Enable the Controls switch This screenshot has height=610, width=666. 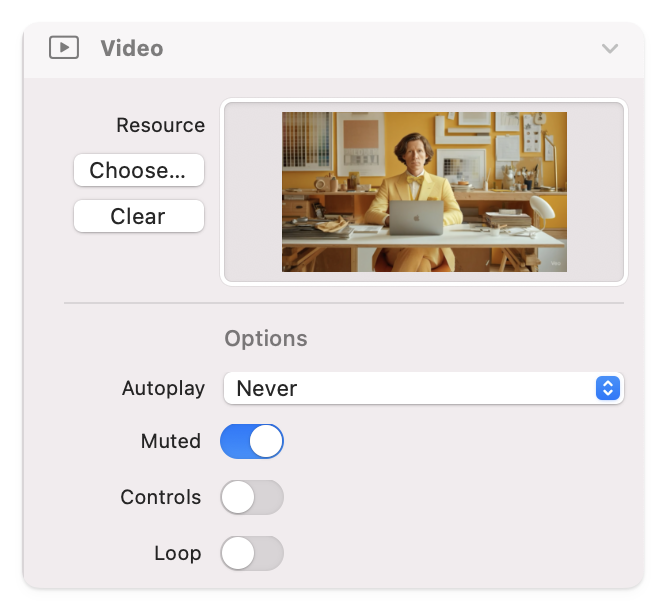pos(252,497)
